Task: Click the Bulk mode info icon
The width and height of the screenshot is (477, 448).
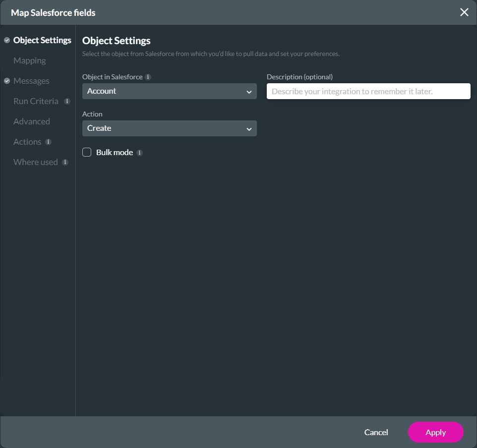Action: [140, 152]
